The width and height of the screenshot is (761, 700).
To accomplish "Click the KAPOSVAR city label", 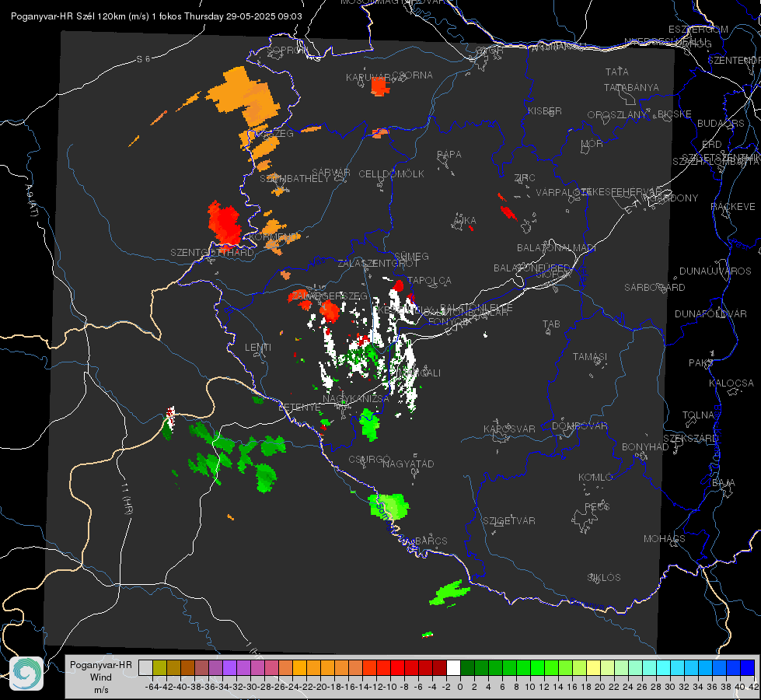I will tap(509, 429).
